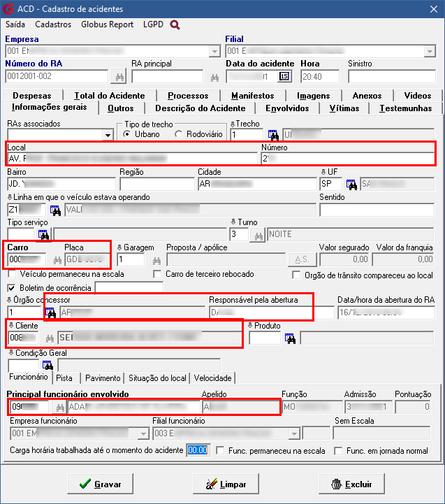This screenshot has height=504, width=445.
Task: Click the Hora field showing 20:40
Action: click(x=320, y=77)
